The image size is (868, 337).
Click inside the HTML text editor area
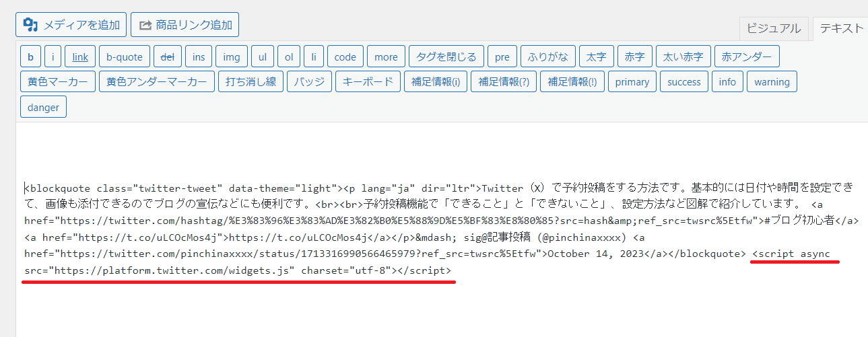(x=442, y=229)
